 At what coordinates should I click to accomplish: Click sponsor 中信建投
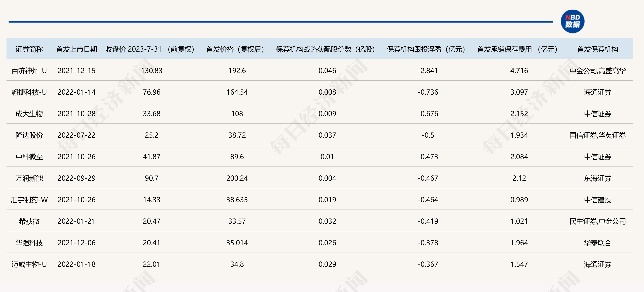click(x=597, y=200)
